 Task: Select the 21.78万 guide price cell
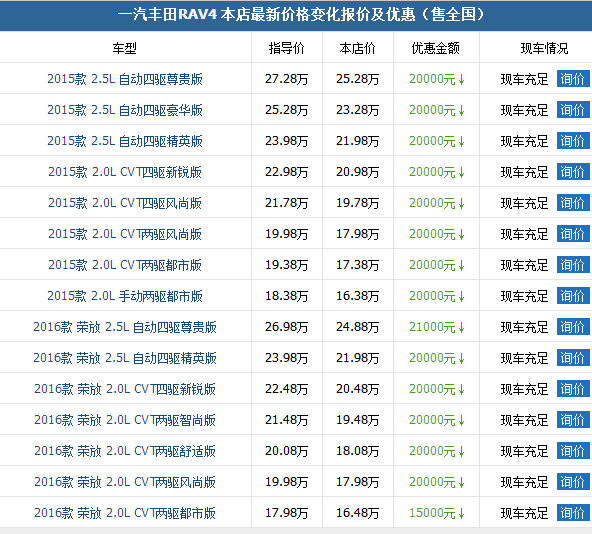pos(287,203)
